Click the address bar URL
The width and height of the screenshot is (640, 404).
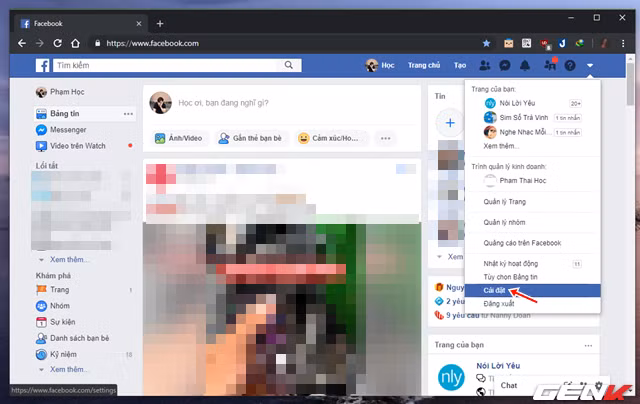tap(152, 43)
